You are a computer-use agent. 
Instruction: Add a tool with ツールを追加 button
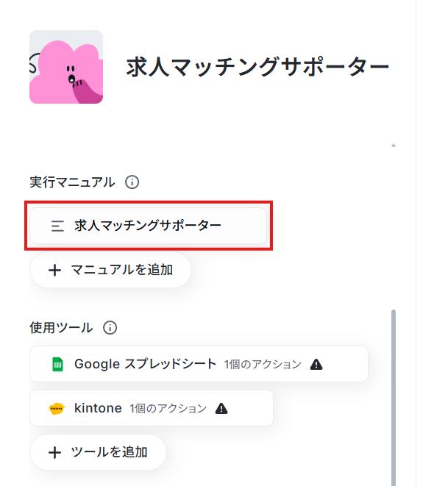[98, 452]
